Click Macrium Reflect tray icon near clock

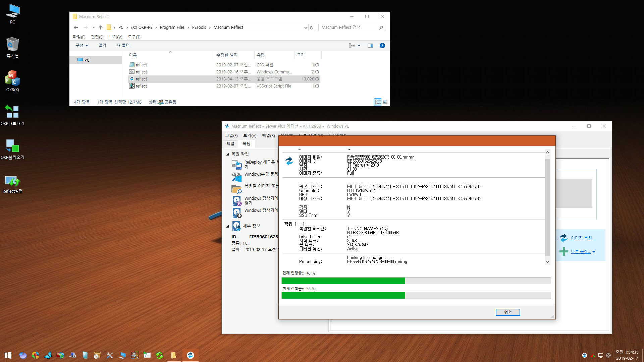coord(585,355)
